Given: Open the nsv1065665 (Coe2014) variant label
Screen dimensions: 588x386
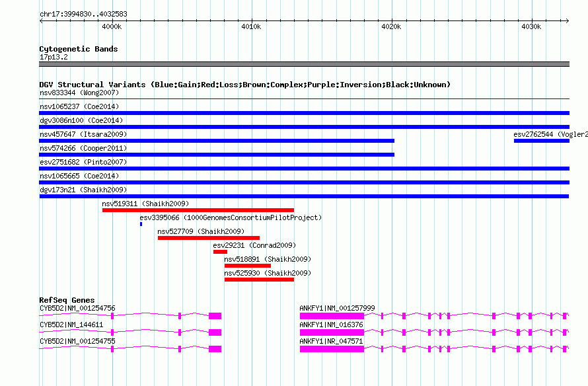Looking at the screenshot, I should point(79,176).
